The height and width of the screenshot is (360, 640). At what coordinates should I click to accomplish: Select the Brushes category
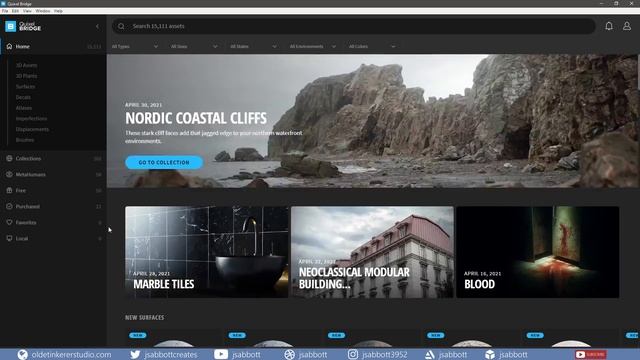(25, 140)
